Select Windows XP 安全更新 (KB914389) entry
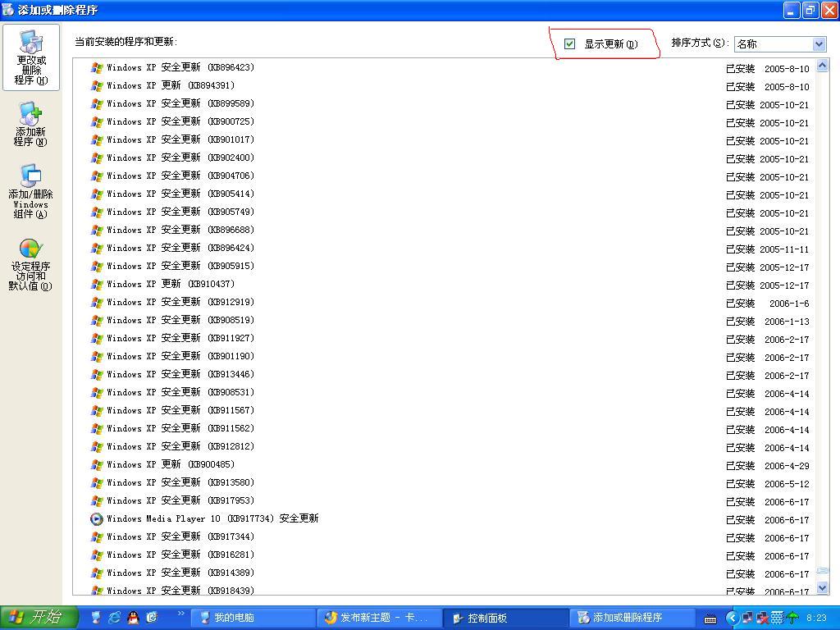 coord(180,573)
